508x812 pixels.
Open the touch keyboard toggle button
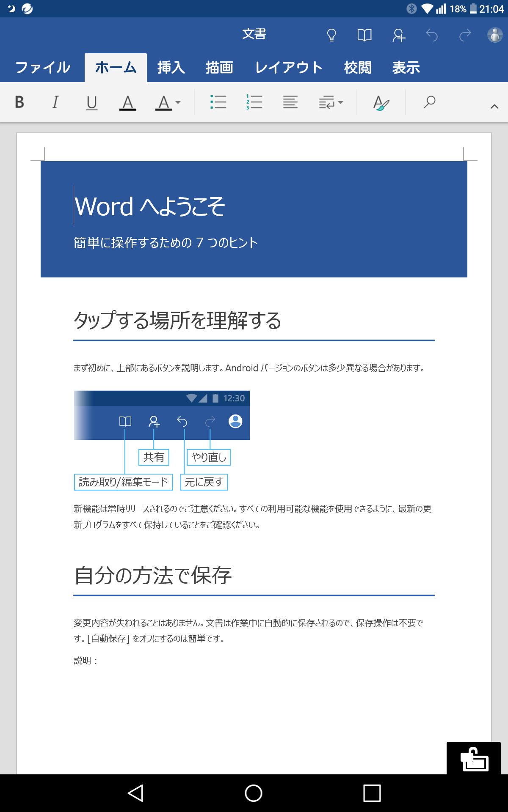474,759
